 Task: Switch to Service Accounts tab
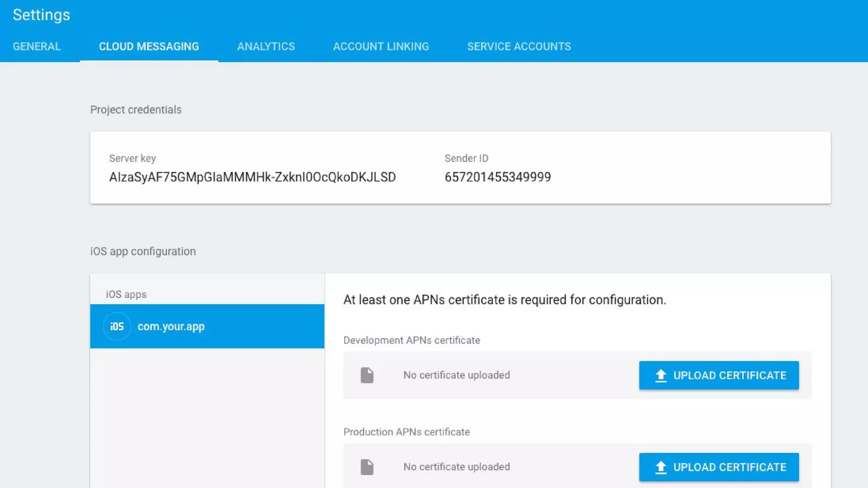point(519,46)
